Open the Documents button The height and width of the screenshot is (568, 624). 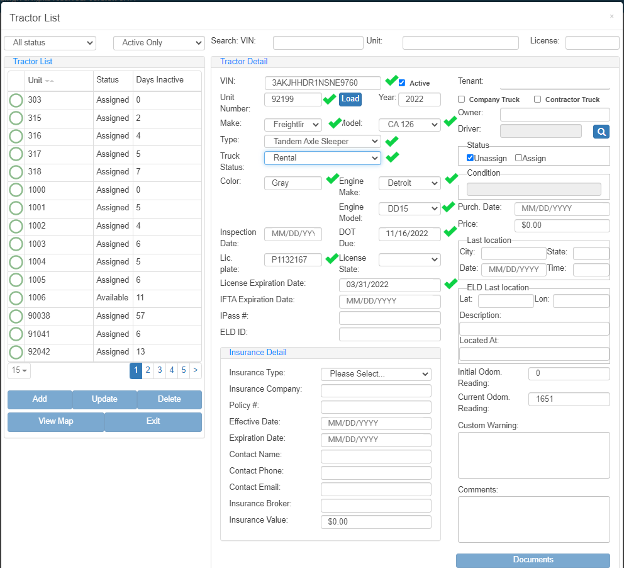533,560
